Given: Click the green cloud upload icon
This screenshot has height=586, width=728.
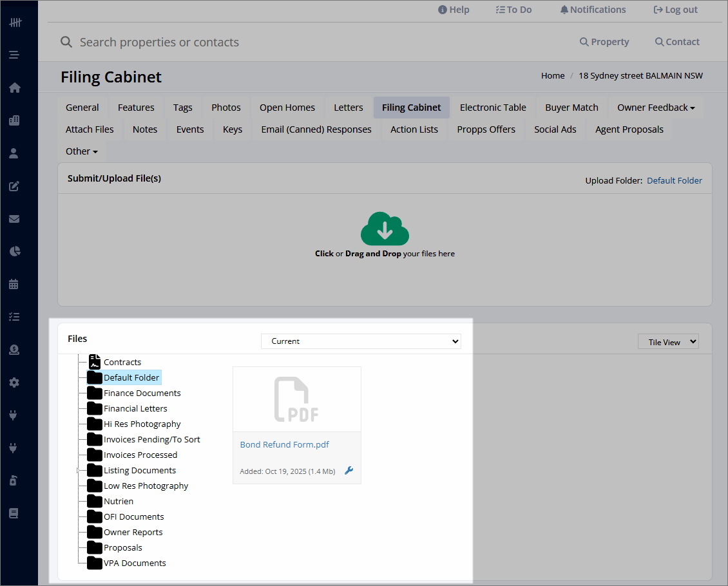Looking at the screenshot, I should [x=385, y=229].
